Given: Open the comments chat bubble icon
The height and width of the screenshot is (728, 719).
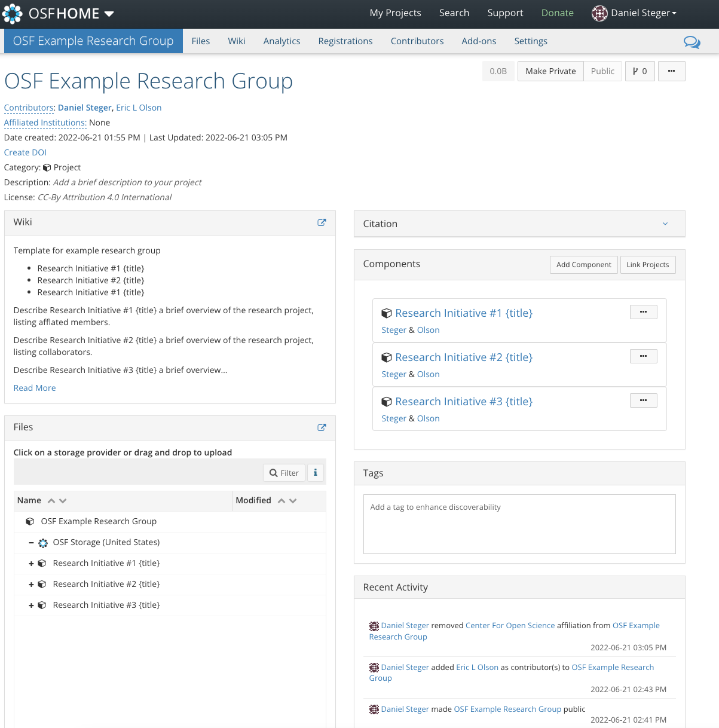Looking at the screenshot, I should point(692,42).
